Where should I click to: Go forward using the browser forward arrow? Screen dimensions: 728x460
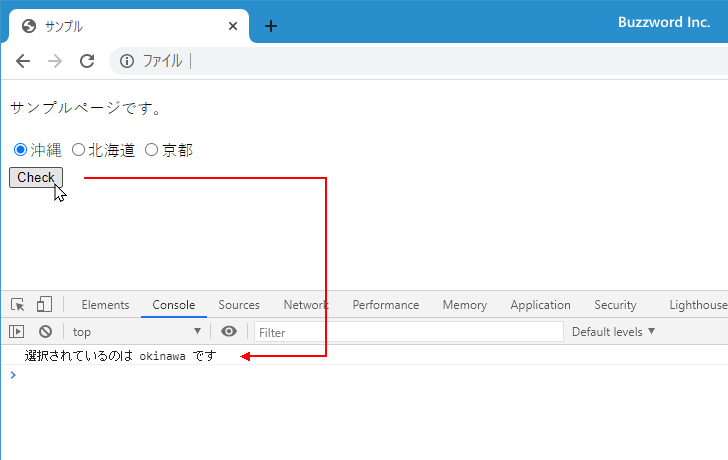55,61
